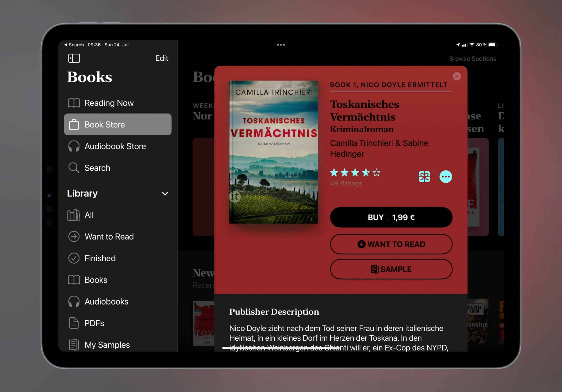Image resolution: width=562 pixels, height=392 pixels.
Task: Tap the three-dot multitasking control
Action: pos(281,45)
